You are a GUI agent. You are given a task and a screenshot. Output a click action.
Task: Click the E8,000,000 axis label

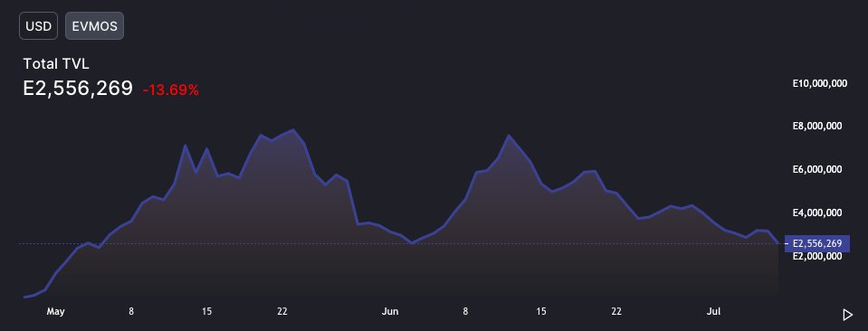(817, 127)
